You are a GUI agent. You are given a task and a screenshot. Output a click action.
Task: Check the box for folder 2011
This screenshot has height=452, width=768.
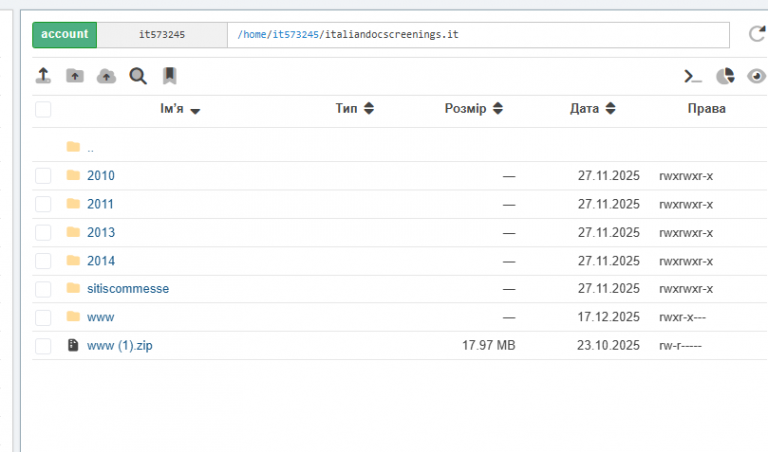point(43,204)
